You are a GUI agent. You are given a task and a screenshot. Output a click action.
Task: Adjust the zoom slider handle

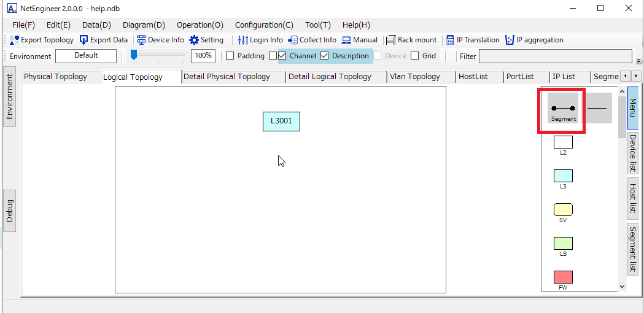click(134, 55)
